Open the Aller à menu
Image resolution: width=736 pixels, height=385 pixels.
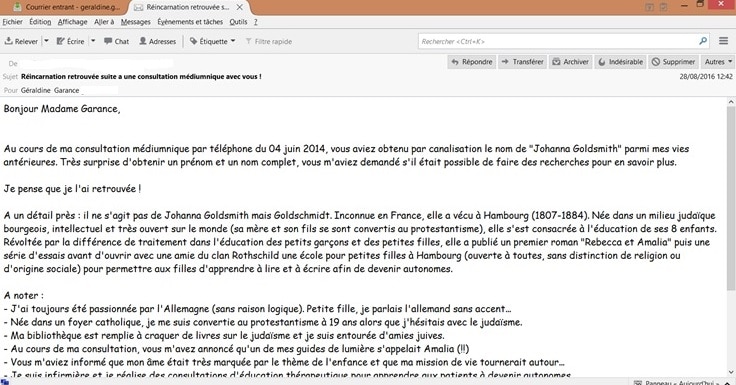click(x=104, y=22)
